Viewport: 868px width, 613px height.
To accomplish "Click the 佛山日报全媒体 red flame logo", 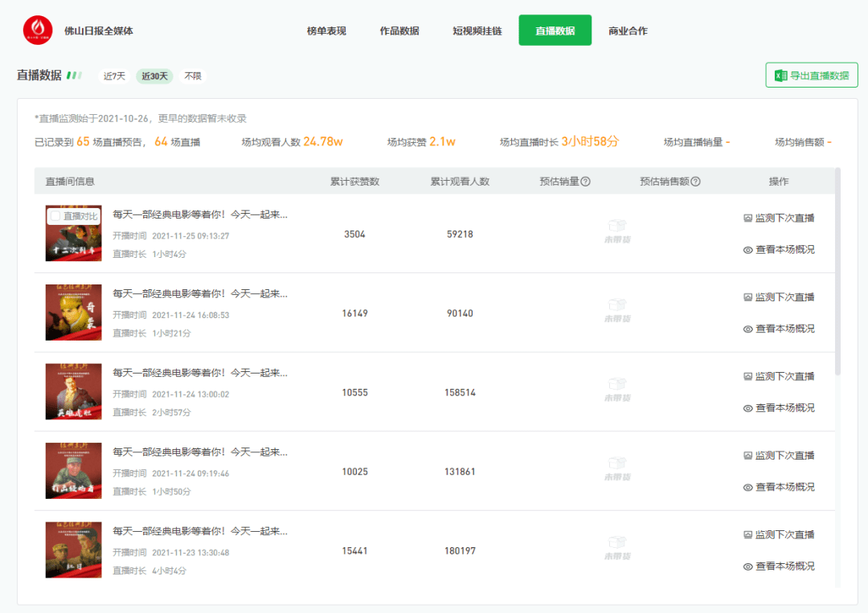I will tap(38, 31).
